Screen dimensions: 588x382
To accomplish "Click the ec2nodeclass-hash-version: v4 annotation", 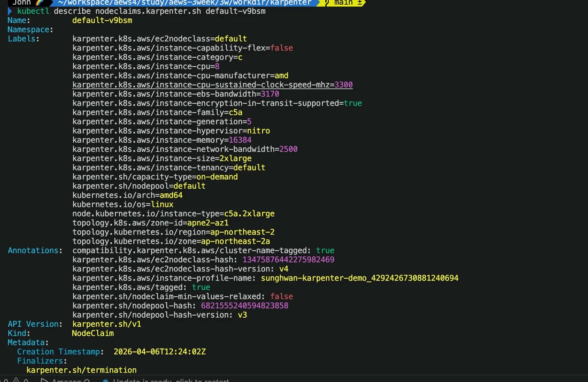I will click(x=180, y=269).
